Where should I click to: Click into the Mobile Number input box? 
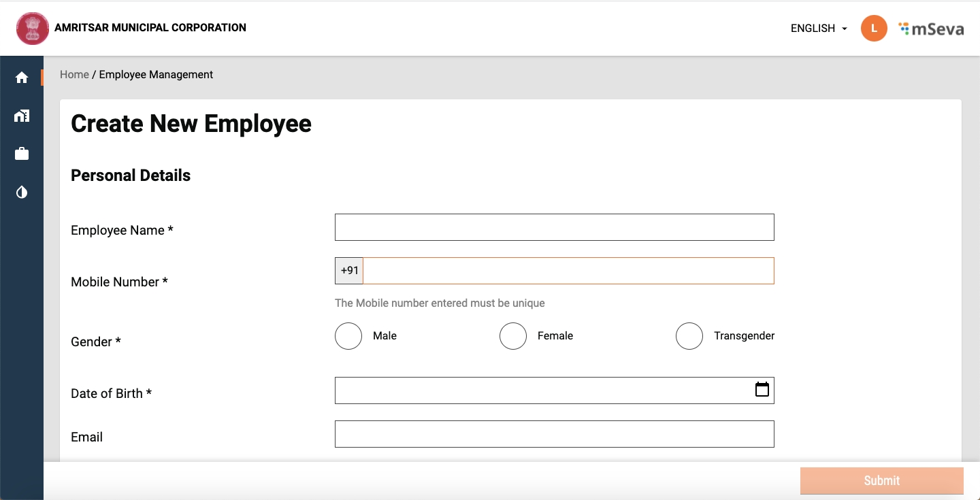(x=568, y=271)
